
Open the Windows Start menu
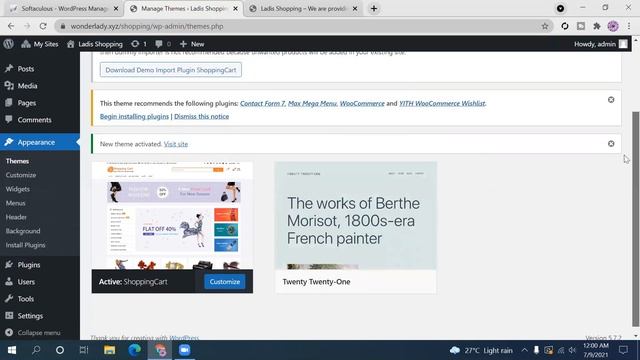(11, 350)
